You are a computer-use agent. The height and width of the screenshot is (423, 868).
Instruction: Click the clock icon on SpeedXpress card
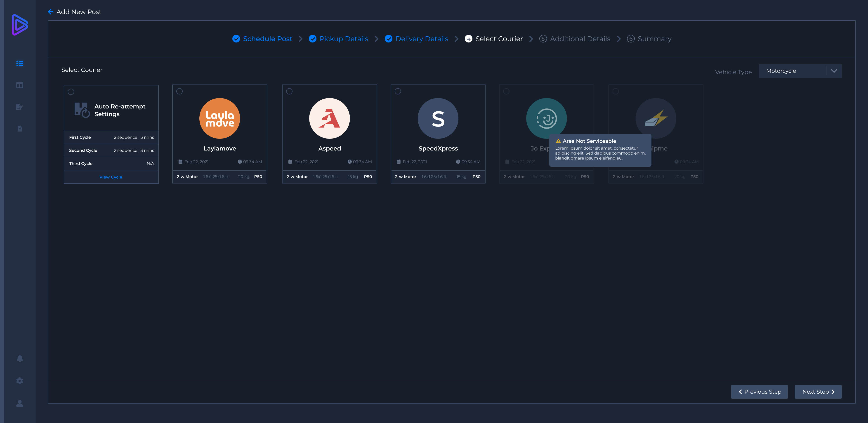pos(458,162)
